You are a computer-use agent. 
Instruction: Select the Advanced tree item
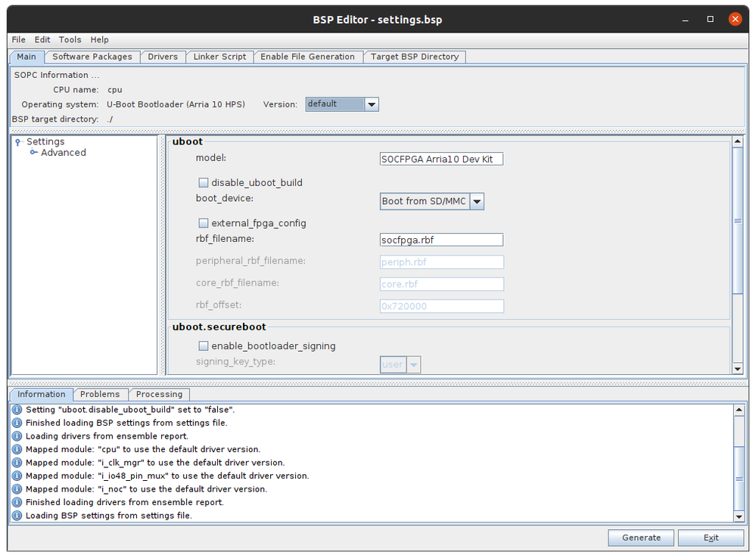pos(63,152)
